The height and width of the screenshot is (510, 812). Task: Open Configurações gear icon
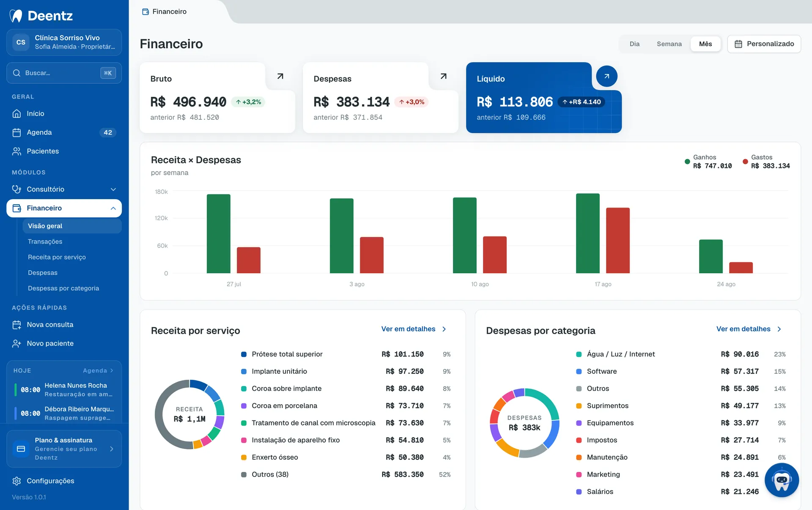coord(16,481)
